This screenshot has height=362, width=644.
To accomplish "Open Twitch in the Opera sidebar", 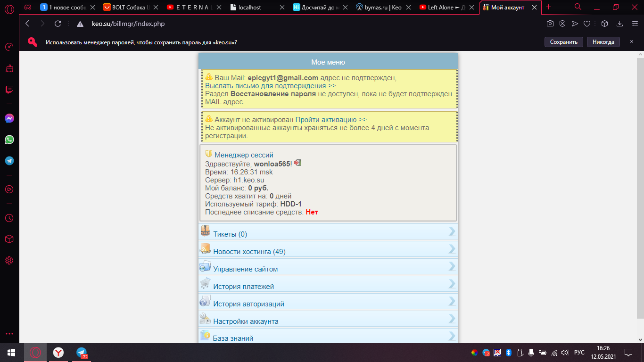I will tap(9, 90).
